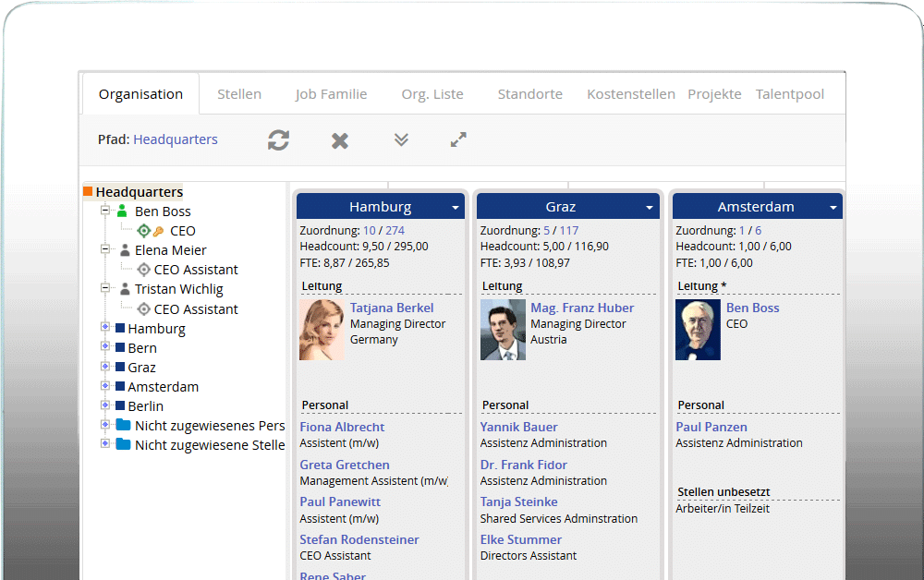Expand the Hamburg tree node
The height and width of the screenshot is (580, 924).
point(105,327)
